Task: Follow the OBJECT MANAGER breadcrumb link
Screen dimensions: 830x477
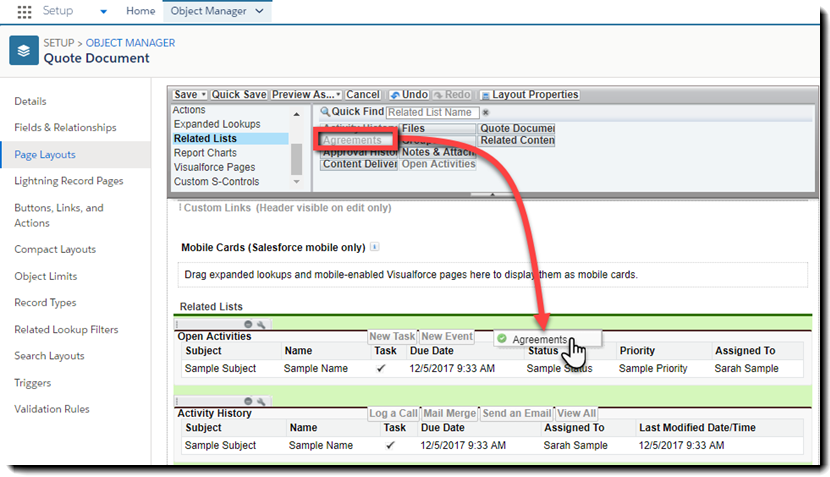Action: coord(130,43)
